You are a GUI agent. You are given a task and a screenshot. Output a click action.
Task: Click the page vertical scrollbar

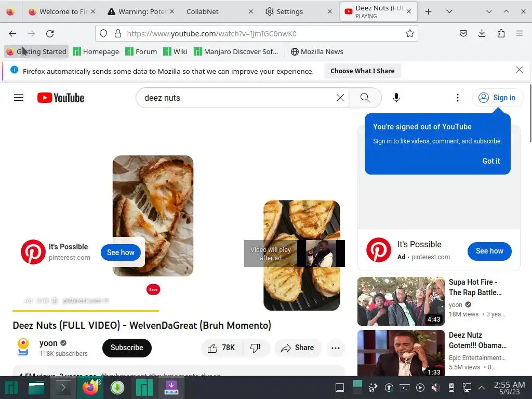click(530, 114)
